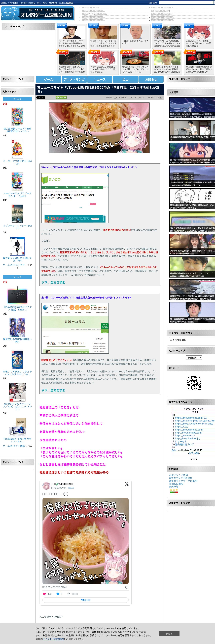The image size is (215, 644).
Task: Click the reply bubble icon on tweet
Action: [x=58, y=594]
